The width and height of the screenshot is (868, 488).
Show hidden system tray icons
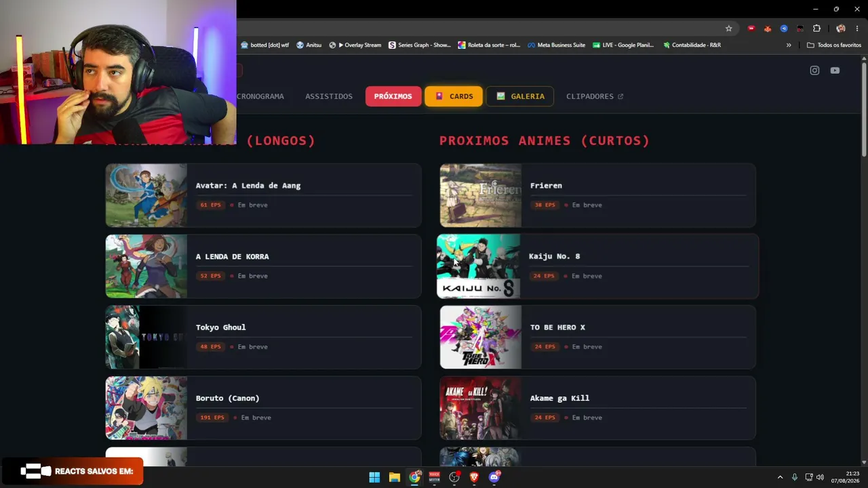point(780,477)
